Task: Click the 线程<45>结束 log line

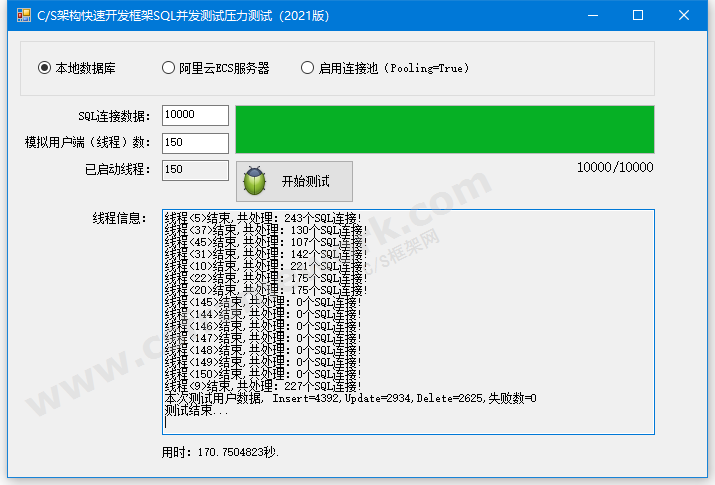Action: pyautogui.click(x=266, y=242)
